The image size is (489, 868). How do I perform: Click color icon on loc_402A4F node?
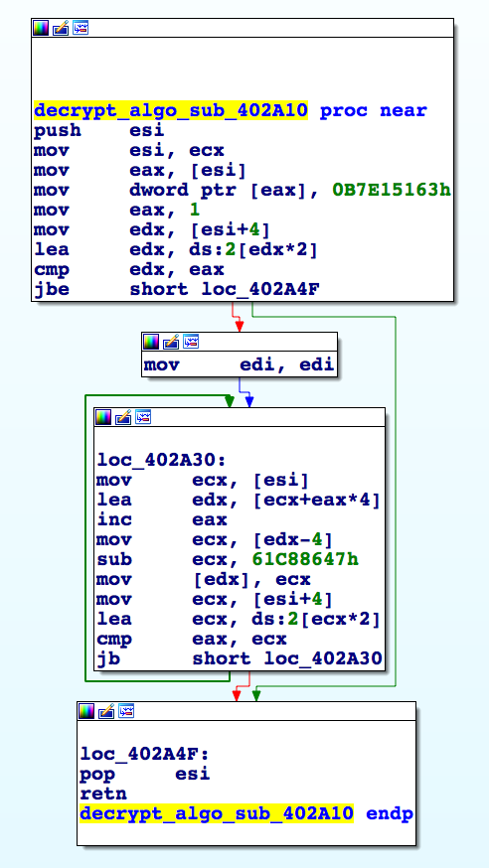click(x=86, y=711)
